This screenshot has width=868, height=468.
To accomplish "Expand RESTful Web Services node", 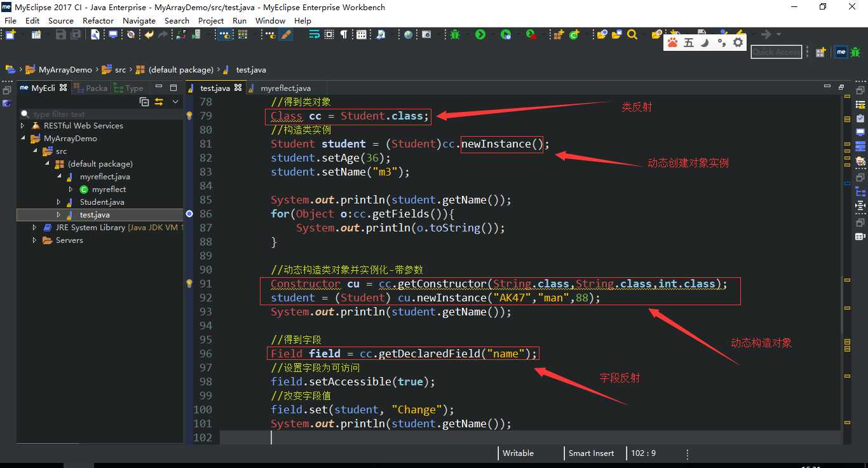I will (x=24, y=126).
